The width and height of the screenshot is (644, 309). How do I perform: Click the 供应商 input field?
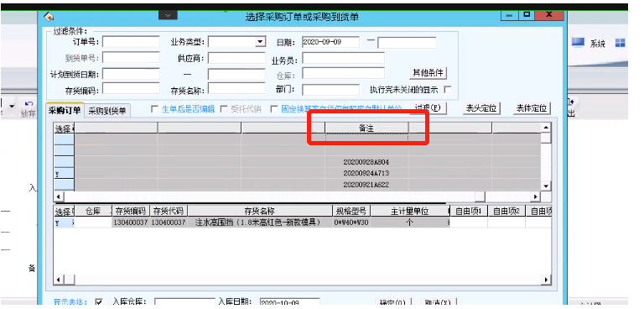(x=236, y=58)
